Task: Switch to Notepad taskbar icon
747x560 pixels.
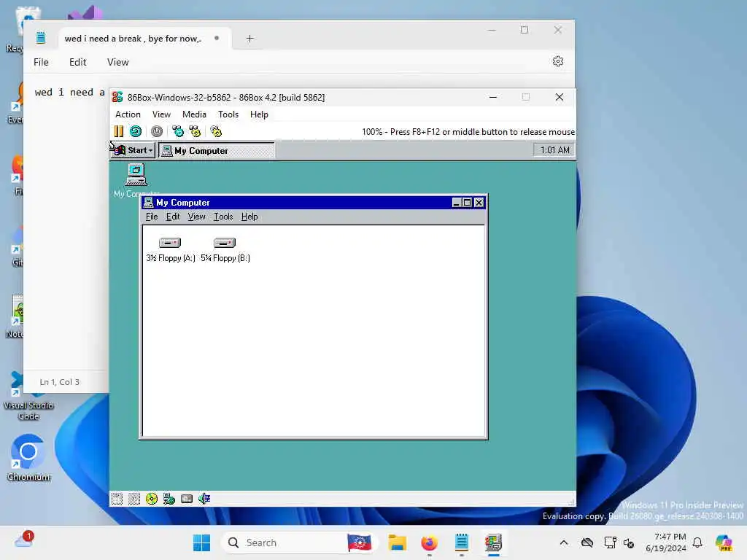Action: tap(462, 542)
